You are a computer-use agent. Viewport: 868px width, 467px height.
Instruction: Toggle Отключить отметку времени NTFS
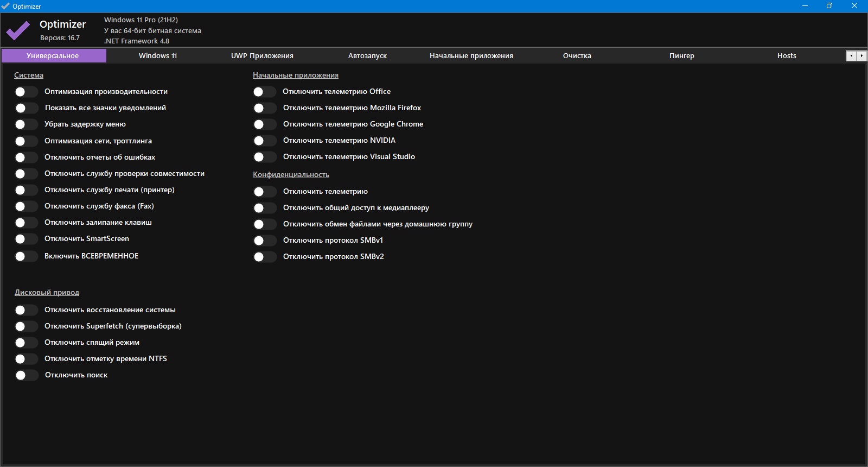pyautogui.click(x=26, y=359)
